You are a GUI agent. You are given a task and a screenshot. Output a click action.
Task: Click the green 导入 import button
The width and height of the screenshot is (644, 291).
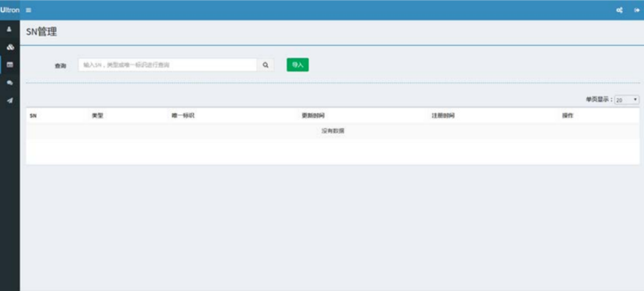click(x=298, y=64)
